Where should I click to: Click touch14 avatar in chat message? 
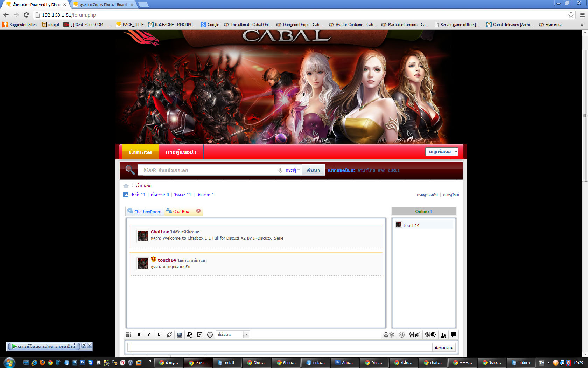142,263
